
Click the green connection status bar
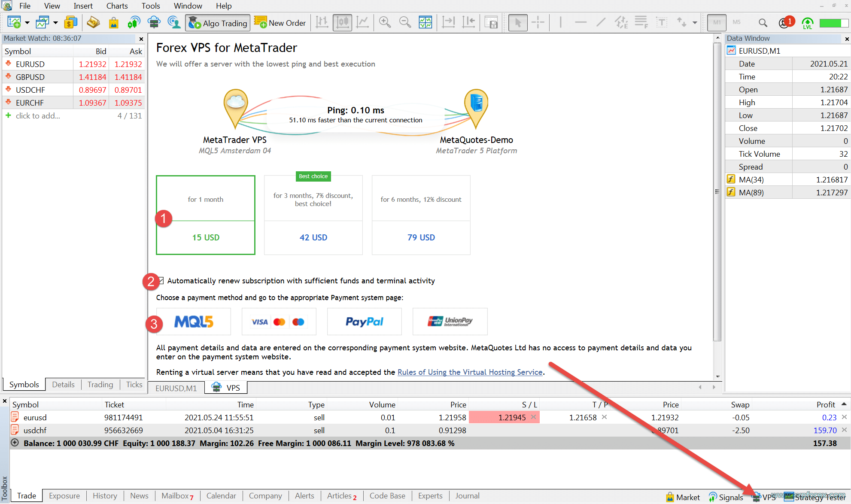tap(833, 23)
